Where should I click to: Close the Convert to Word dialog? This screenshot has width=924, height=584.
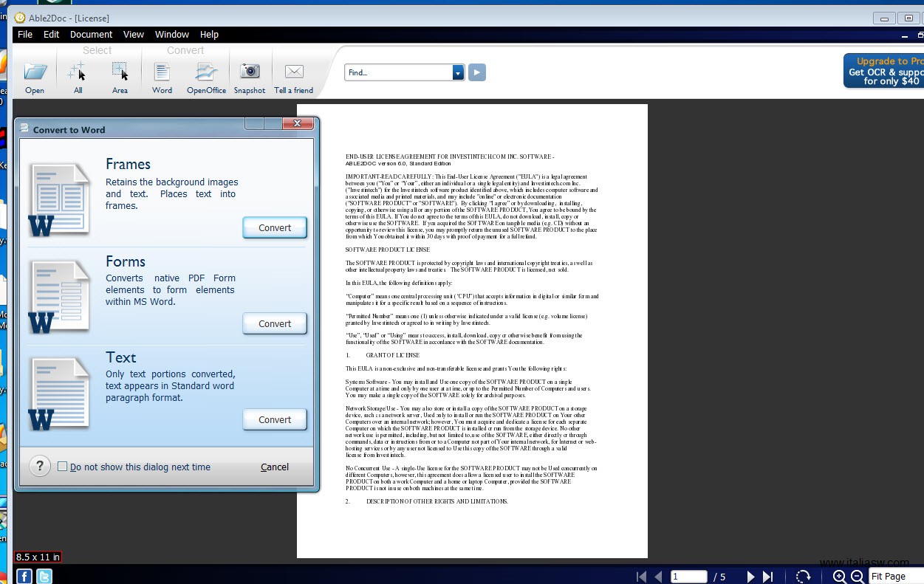pyautogui.click(x=298, y=123)
